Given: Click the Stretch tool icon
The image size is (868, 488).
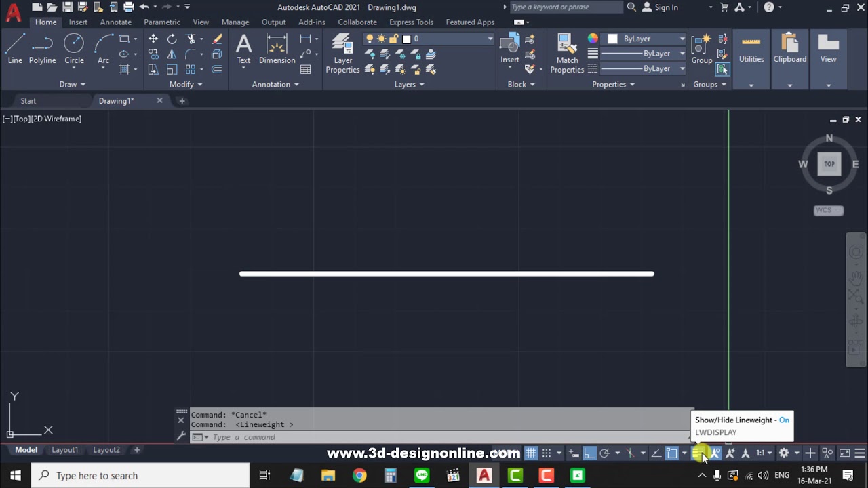Looking at the screenshot, I should point(153,69).
